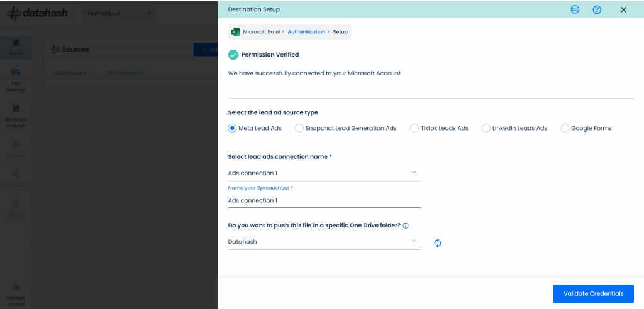Click the datahash logo
Screen dimensions: 644x309
point(37,13)
